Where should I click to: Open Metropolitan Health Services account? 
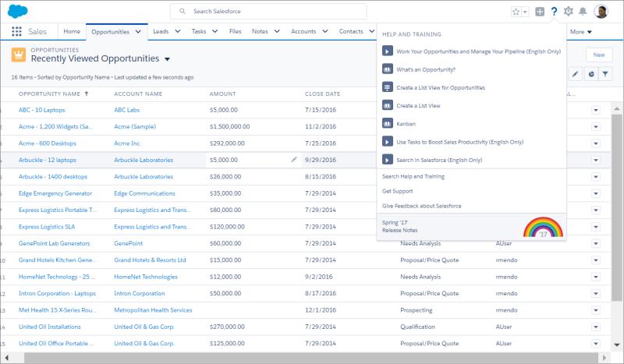[153, 310]
